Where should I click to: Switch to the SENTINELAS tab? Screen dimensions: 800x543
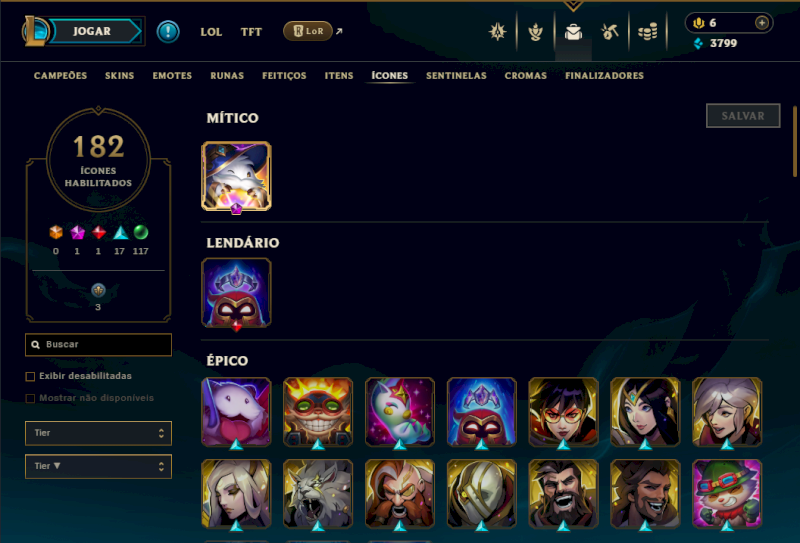[456, 76]
